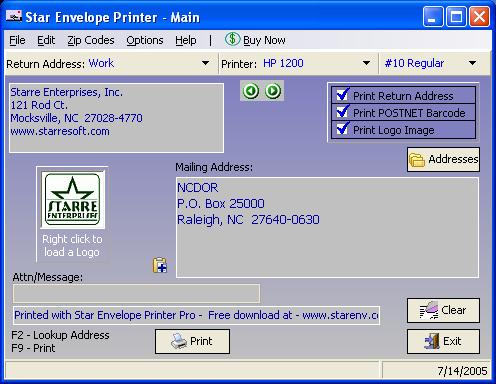
Task: Toggle Print POSTNET Barcode checkbox
Action: 343,112
